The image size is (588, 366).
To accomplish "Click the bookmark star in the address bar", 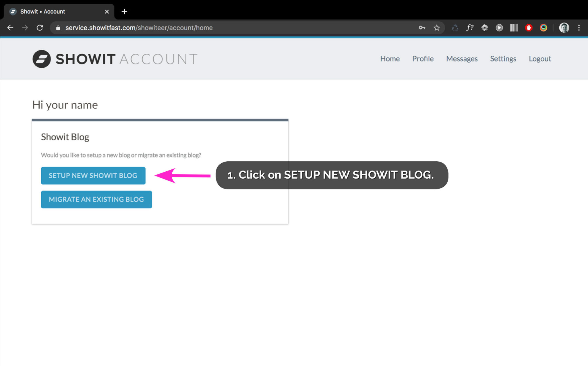I will tap(436, 28).
